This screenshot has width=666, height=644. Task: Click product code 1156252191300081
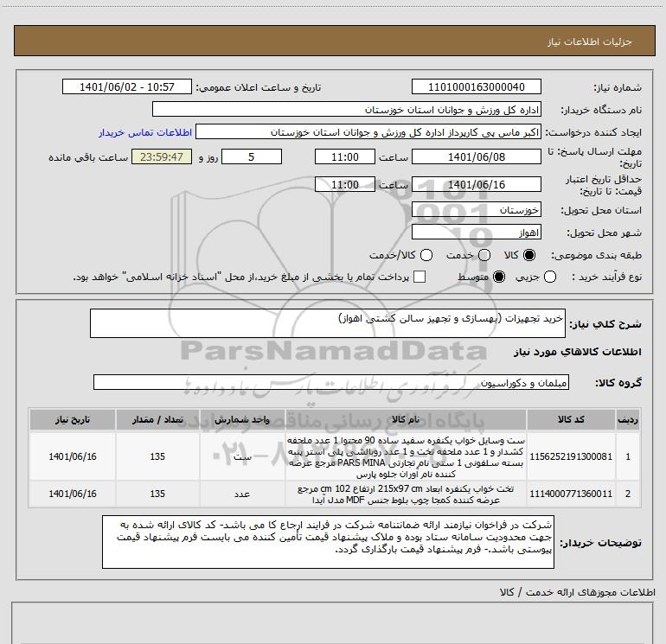point(571,456)
